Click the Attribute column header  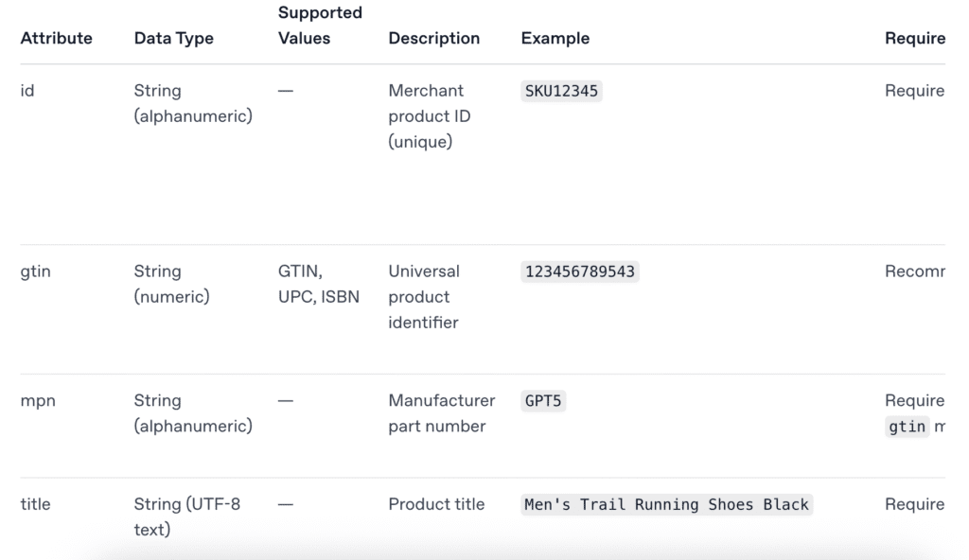[x=56, y=38]
